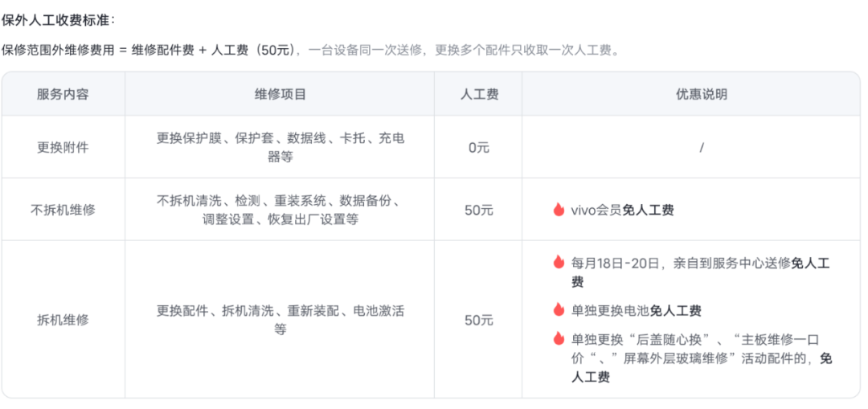
Task: Select the 更换附件 service cell
Action: point(63,147)
